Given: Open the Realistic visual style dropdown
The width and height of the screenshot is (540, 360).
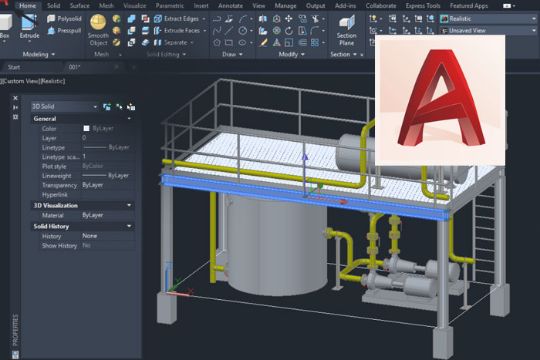Looking at the screenshot, I should tap(488, 19).
